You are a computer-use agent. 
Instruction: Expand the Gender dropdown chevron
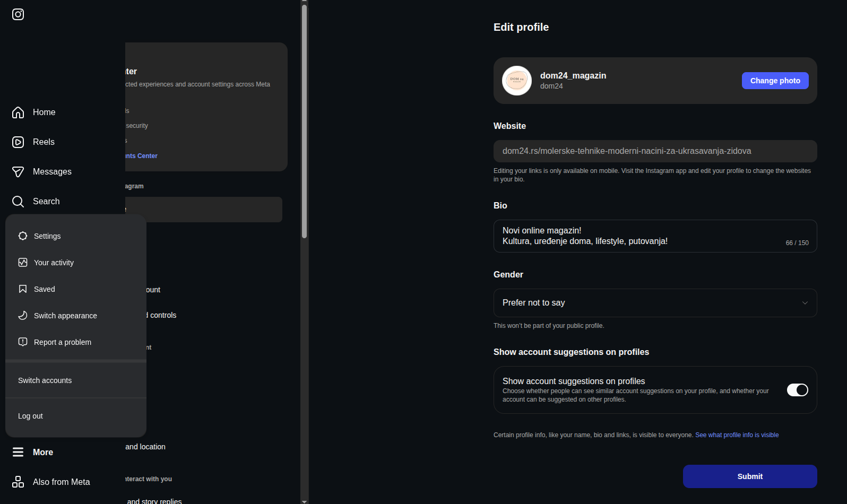(x=805, y=303)
